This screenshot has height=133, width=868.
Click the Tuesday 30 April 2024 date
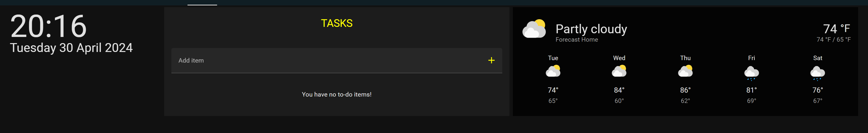coord(71,48)
